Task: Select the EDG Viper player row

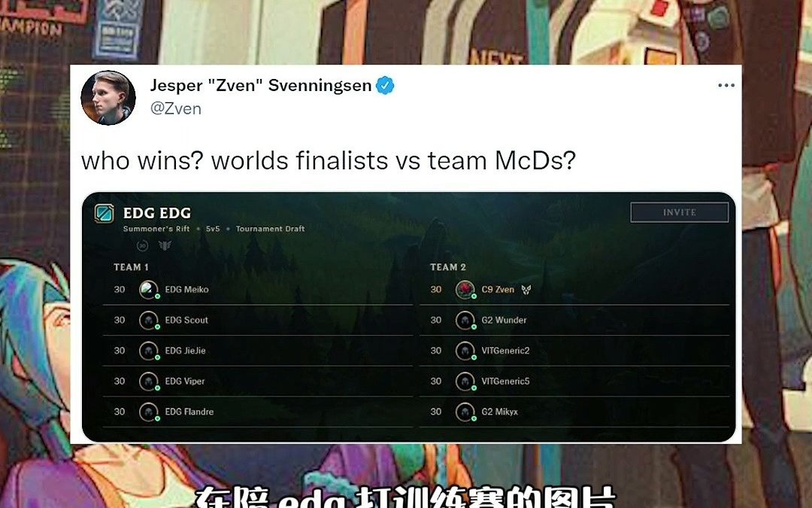Action: coord(258,382)
